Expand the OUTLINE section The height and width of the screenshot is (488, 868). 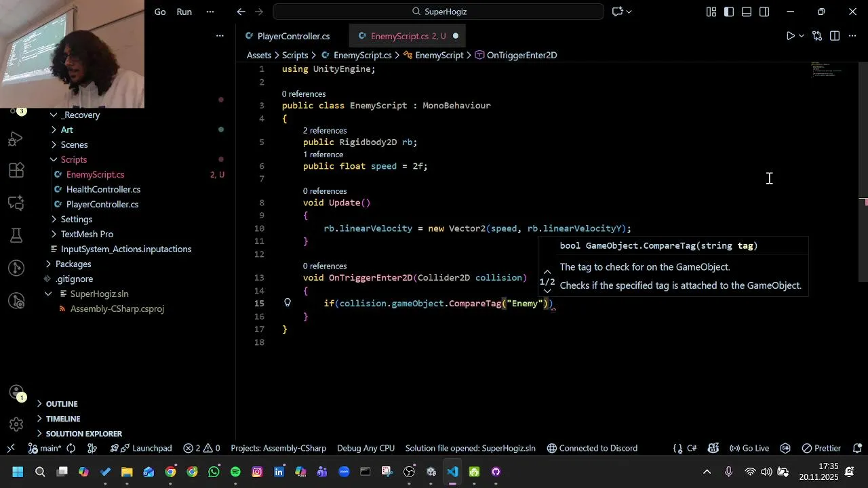(x=62, y=403)
